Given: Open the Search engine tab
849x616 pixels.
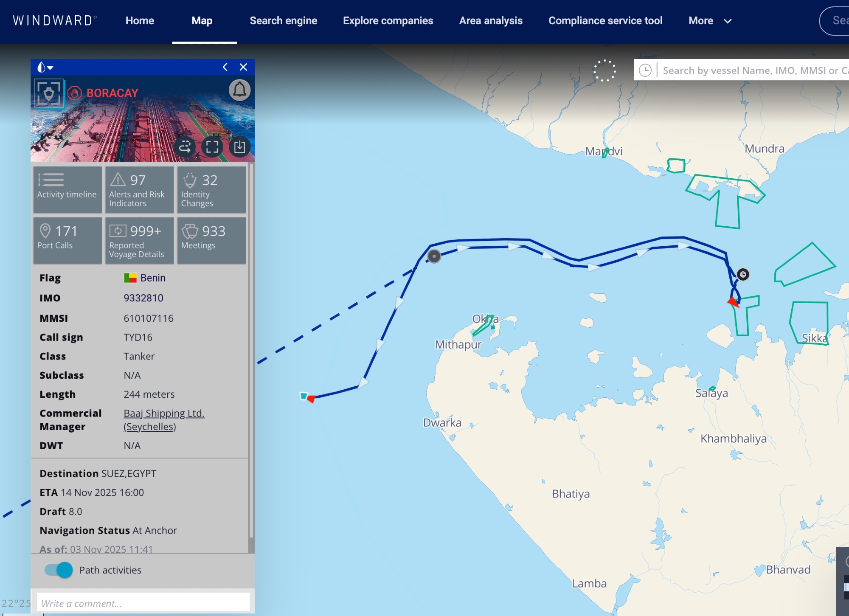Looking at the screenshot, I should [283, 21].
